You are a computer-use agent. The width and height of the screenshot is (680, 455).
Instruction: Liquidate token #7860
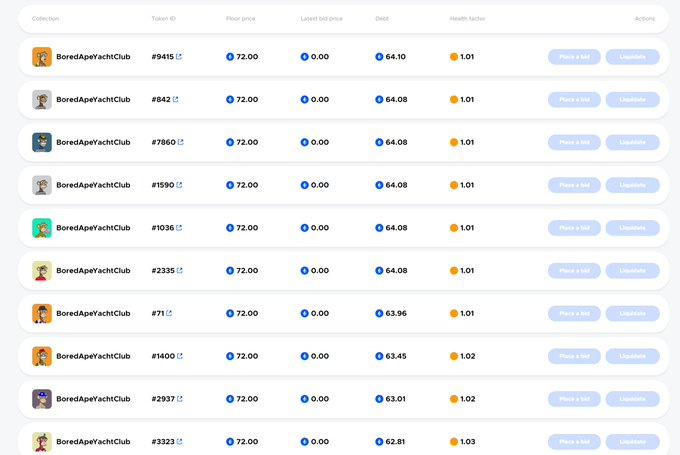click(632, 142)
